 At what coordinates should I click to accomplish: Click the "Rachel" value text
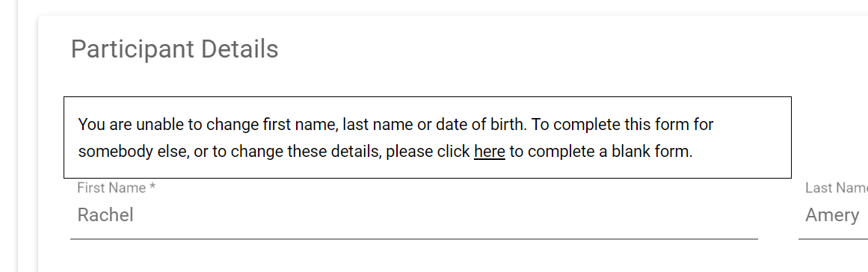[105, 214]
